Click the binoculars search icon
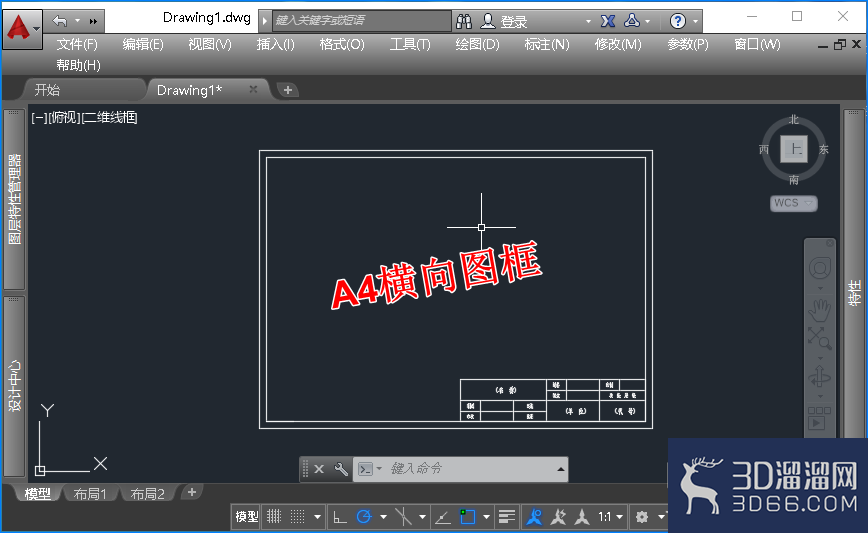The width and height of the screenshot is (868, 533). [x=464, y=21]
